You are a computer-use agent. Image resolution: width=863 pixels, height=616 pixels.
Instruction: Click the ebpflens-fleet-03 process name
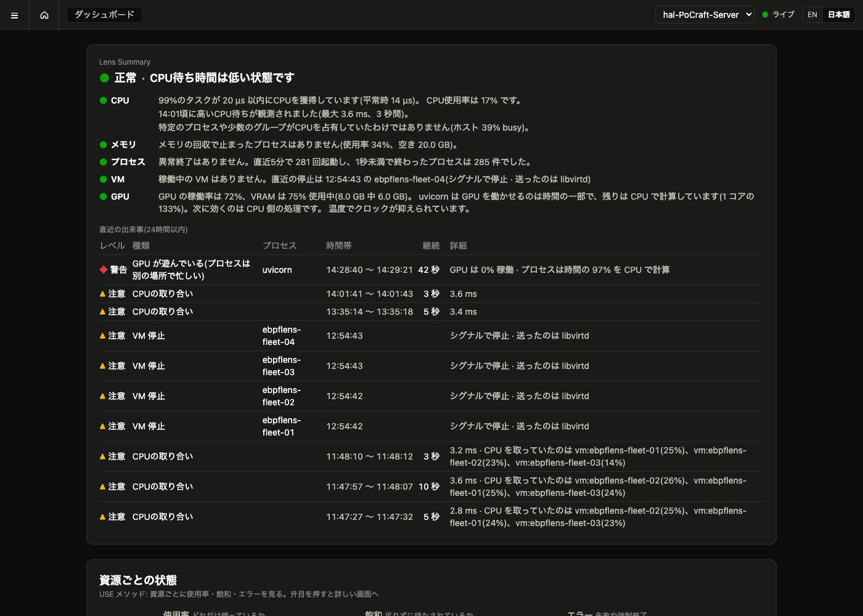[x=282, y=366]
